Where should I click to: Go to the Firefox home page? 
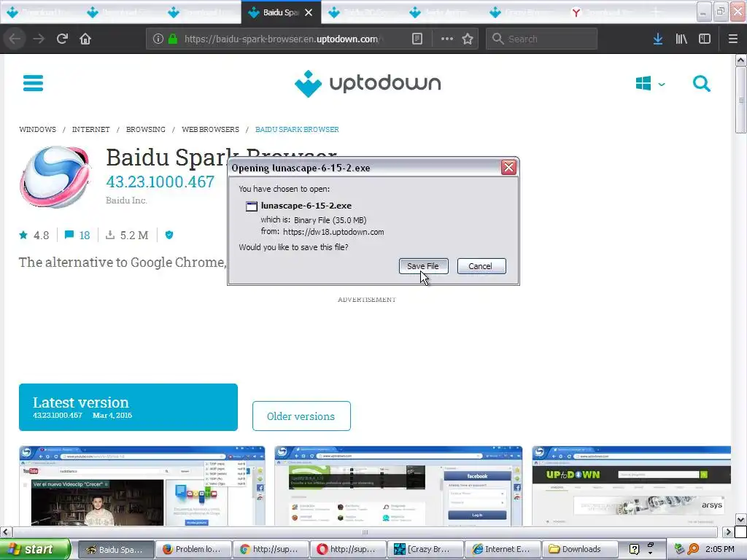(x=85, y=39)
